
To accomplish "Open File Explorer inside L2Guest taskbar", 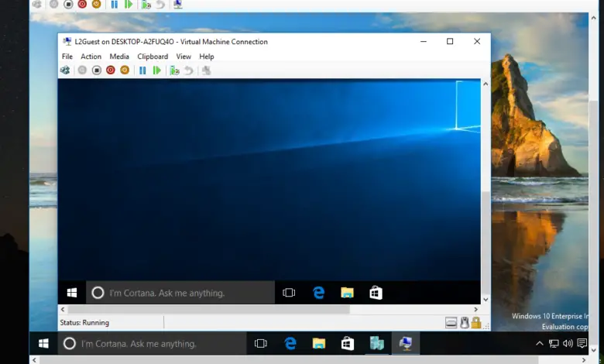I will 347,293.
